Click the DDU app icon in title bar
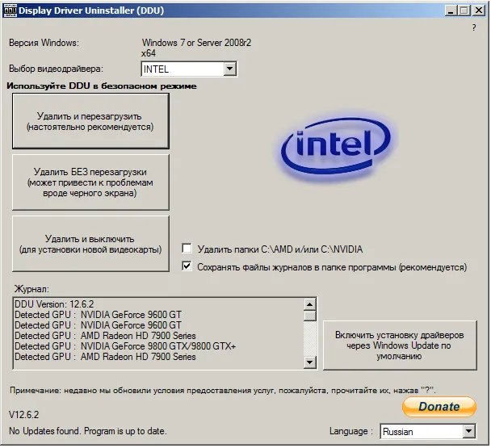Viewport: 491px width, 448px height. (10, 10)
